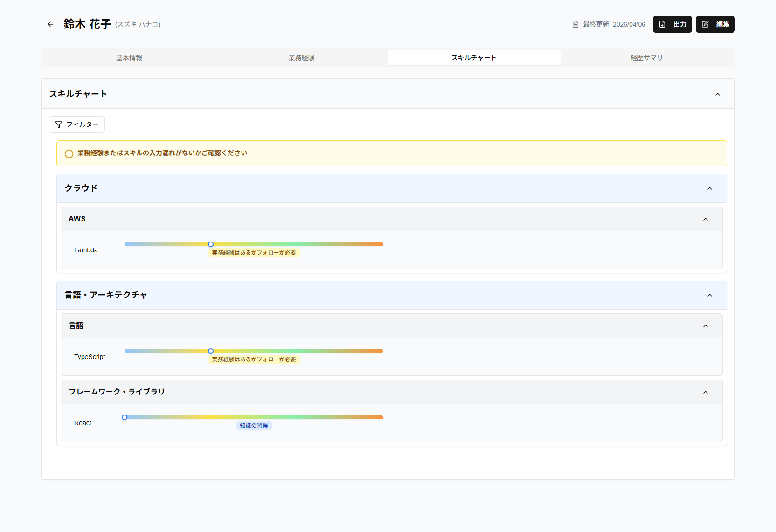The width and height of the screenshot is (776, 532).
Task: Click the 出力 export button
Action: (x=672, y=24)
